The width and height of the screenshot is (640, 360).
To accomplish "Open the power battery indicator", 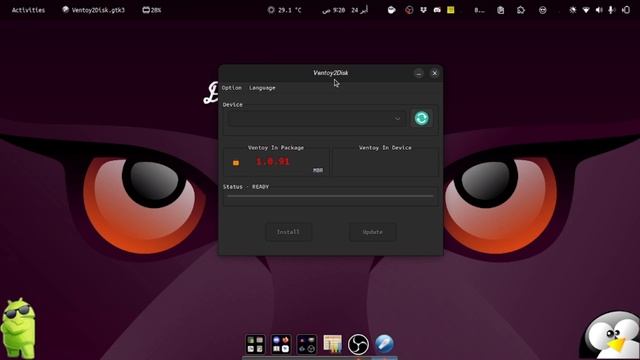I will (x=626, y=10).
